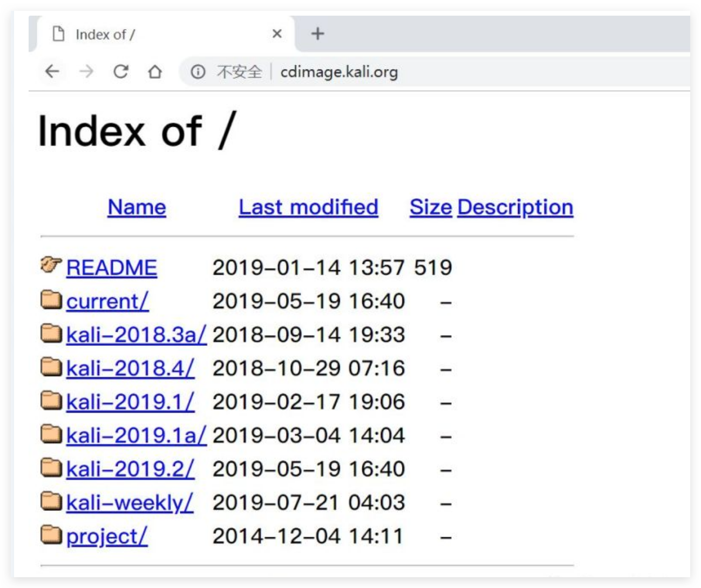
Task: Open the kali-2019.1a/ directory
Action: pyautogui.click(x=137, y=435)
